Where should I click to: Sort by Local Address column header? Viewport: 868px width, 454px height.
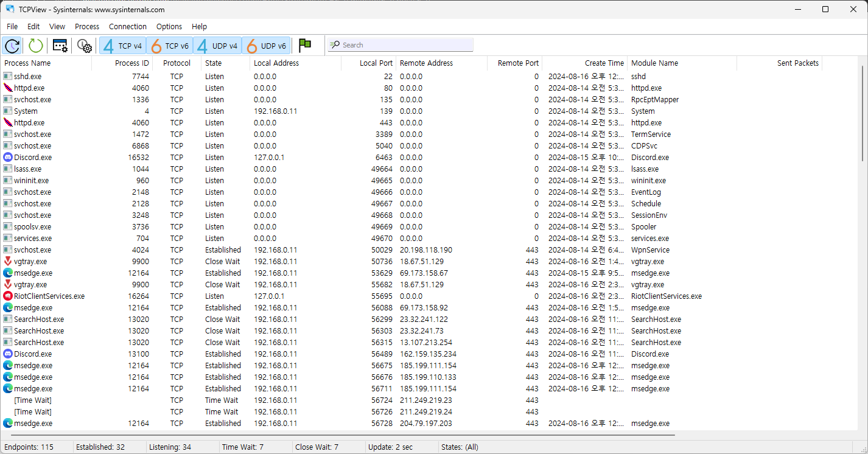296,63
